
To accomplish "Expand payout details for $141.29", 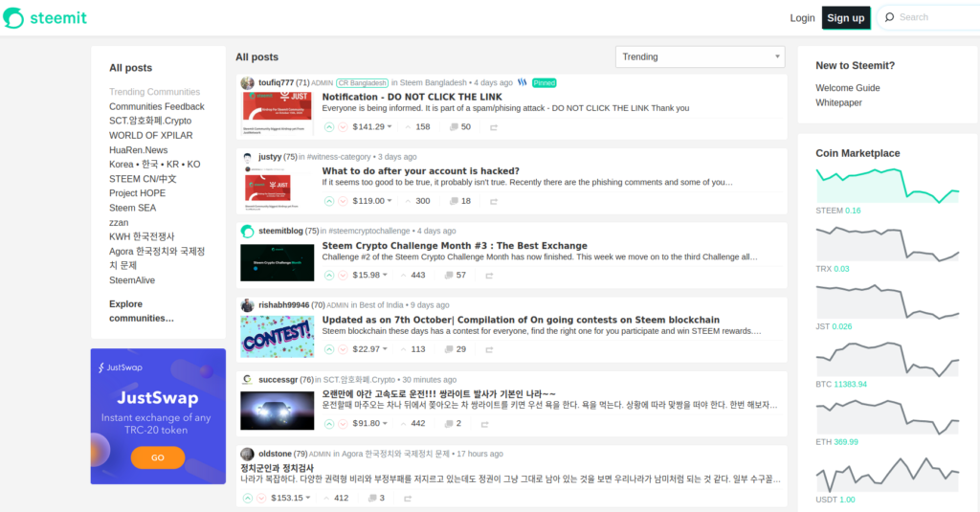I will pos(389,126).
